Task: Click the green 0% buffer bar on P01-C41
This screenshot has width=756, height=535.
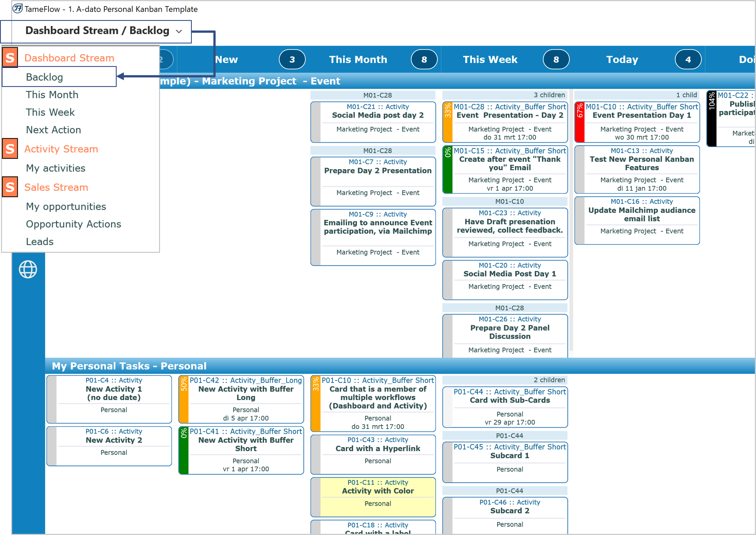Action: pyautogui.click(x=184, y=450)
